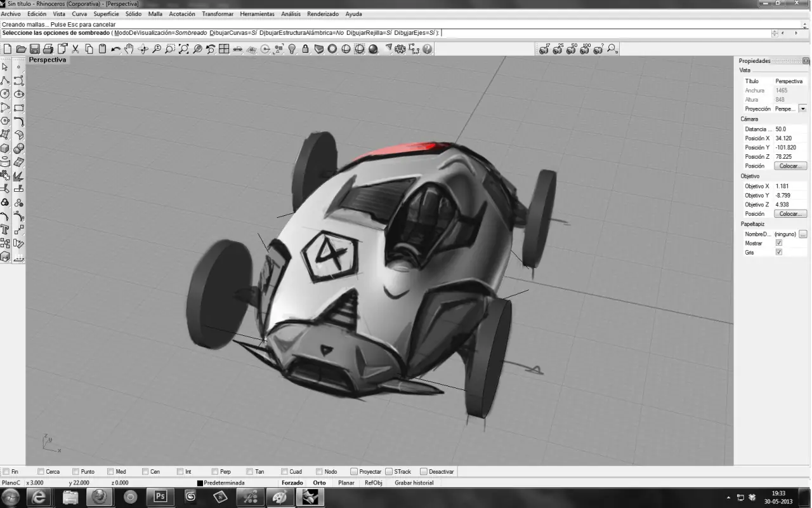
Task: Click the Predeterminada layer color swatch
Action: pyautogui.click(x=201, y=483)
